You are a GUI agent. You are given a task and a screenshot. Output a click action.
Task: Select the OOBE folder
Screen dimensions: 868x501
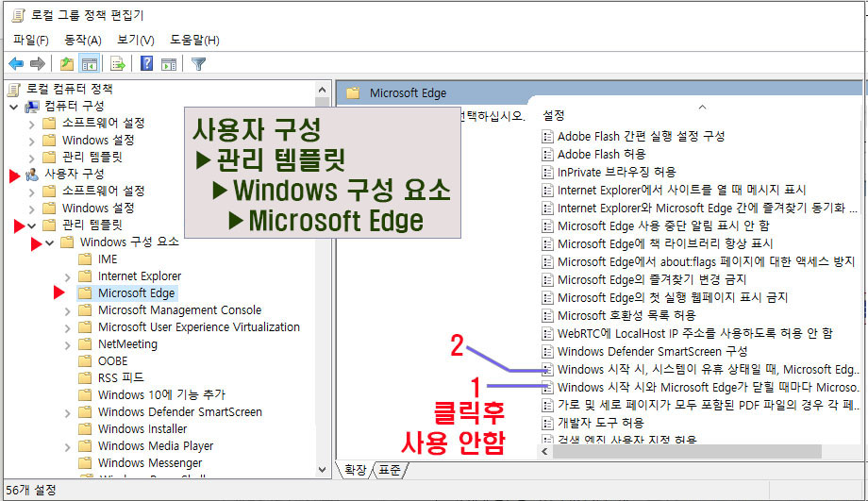tap(112, 361)
